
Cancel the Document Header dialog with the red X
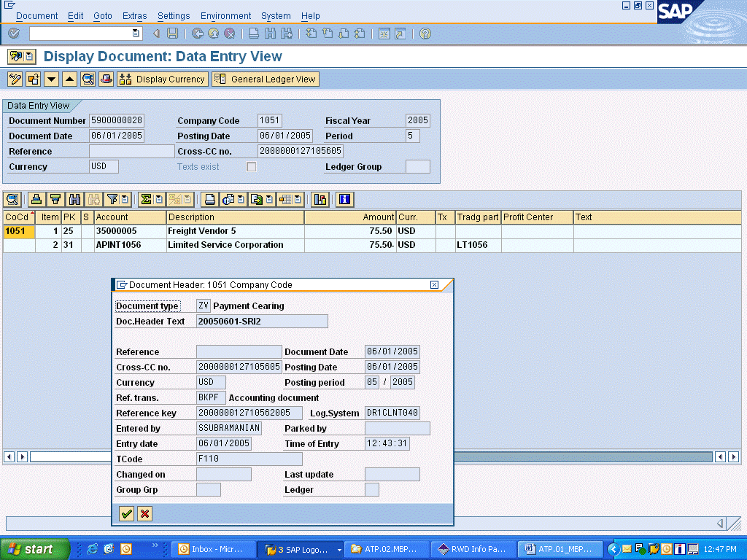[144, 514]
